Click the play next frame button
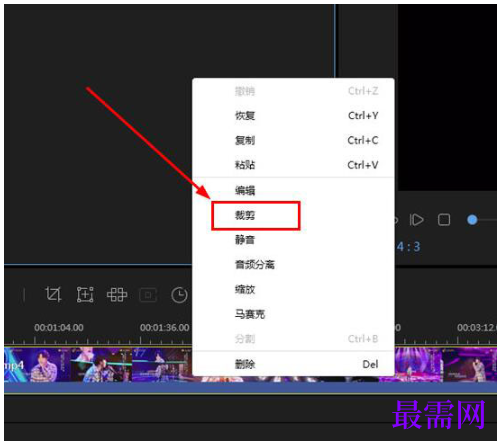The height and width of the screenshot is (446, 504). coord(417,220)
